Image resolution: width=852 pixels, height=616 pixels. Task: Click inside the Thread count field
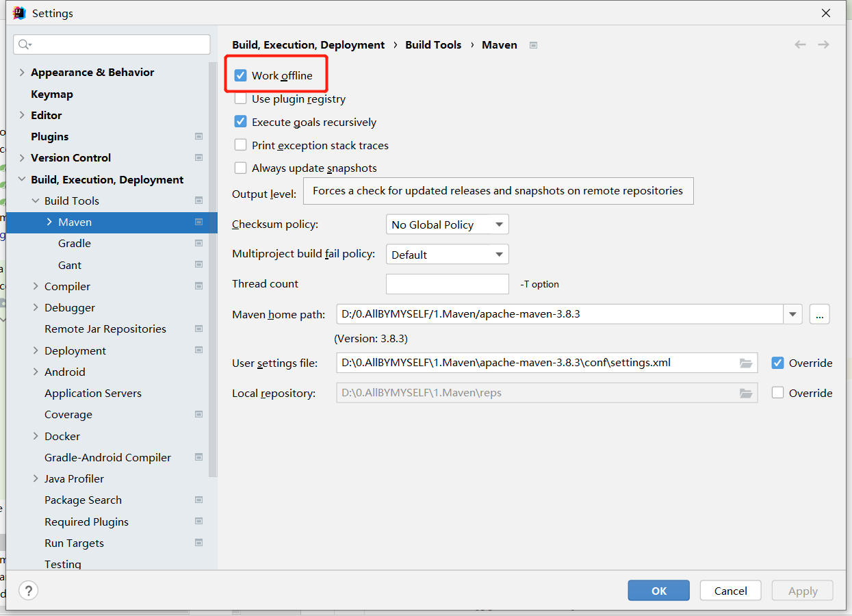[x=447, y=283]
